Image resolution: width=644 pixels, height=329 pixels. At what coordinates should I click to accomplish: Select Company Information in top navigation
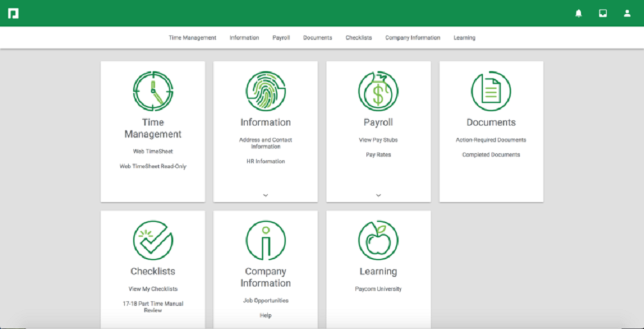[412, 38]
